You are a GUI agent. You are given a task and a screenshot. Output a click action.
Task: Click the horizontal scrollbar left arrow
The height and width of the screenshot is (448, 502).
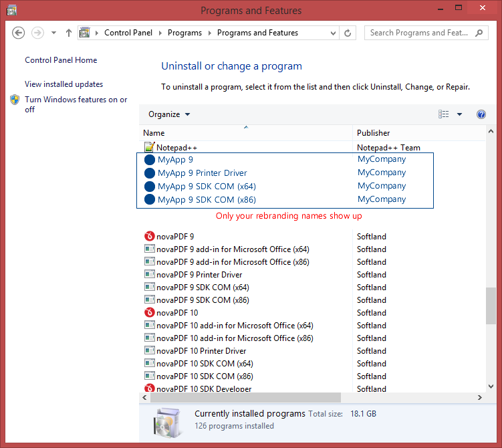144,398
